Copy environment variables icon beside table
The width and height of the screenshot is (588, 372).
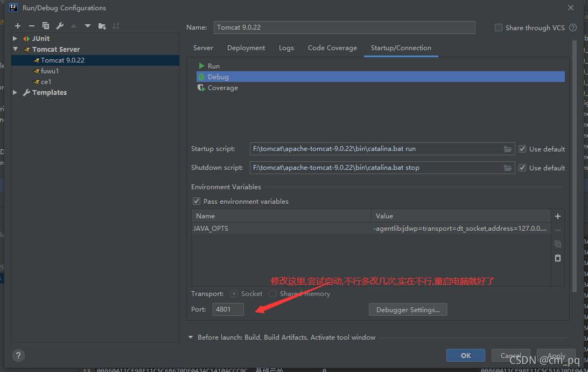(558, 244)
